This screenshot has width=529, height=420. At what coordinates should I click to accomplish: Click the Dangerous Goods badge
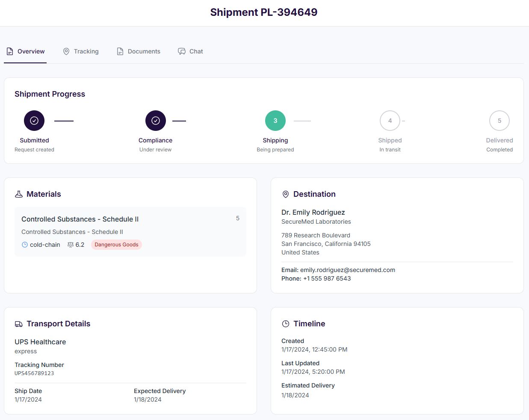(116, 245)
